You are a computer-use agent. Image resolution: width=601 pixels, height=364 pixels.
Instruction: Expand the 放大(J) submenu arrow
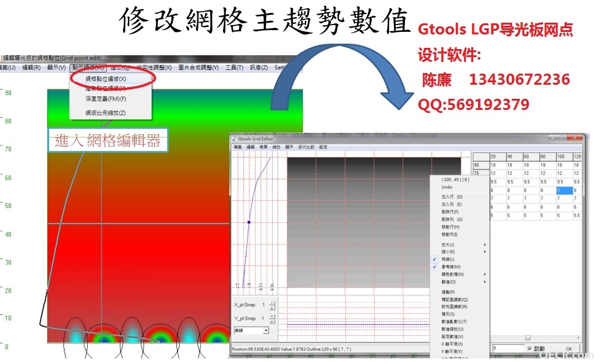tap(485, 244)
